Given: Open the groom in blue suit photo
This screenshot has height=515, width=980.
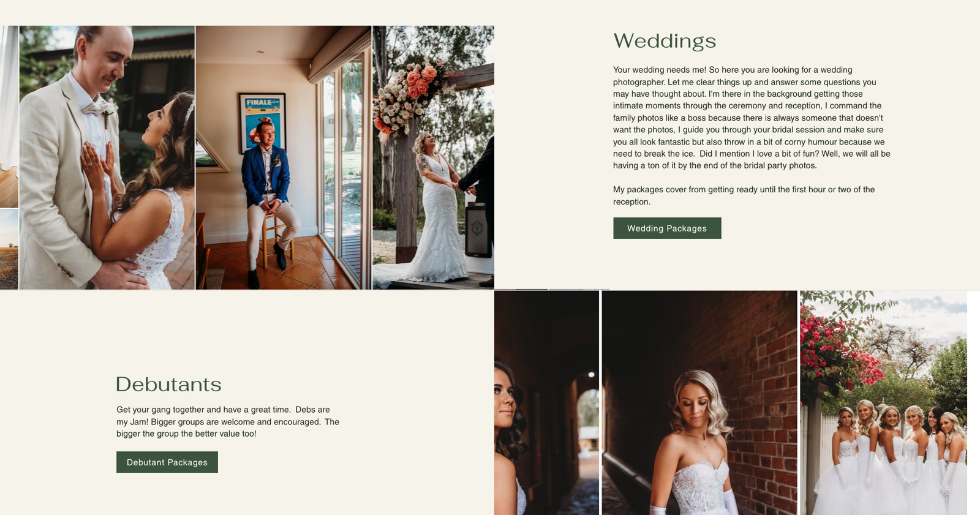Looking at the screenshot, I should (284, 157).
